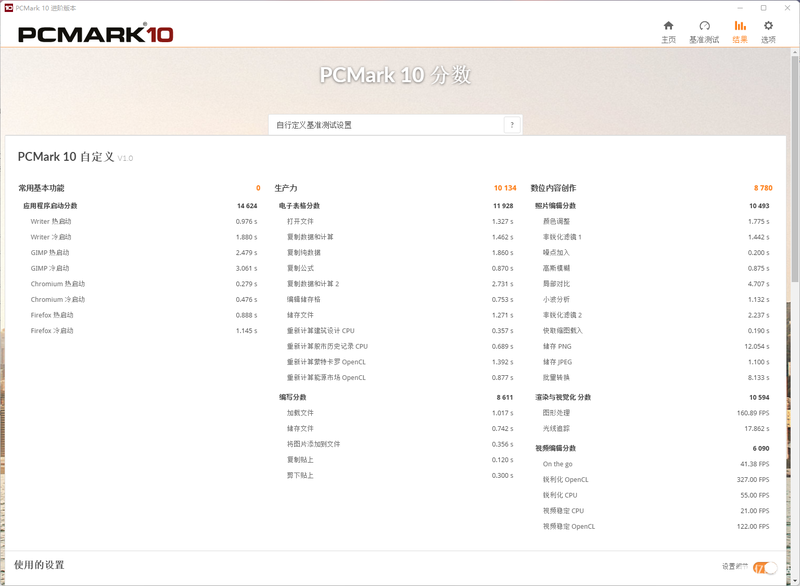800x586 pixels.
Task: Click the 照片编辑分数 row label
Action: click(556, 206)
